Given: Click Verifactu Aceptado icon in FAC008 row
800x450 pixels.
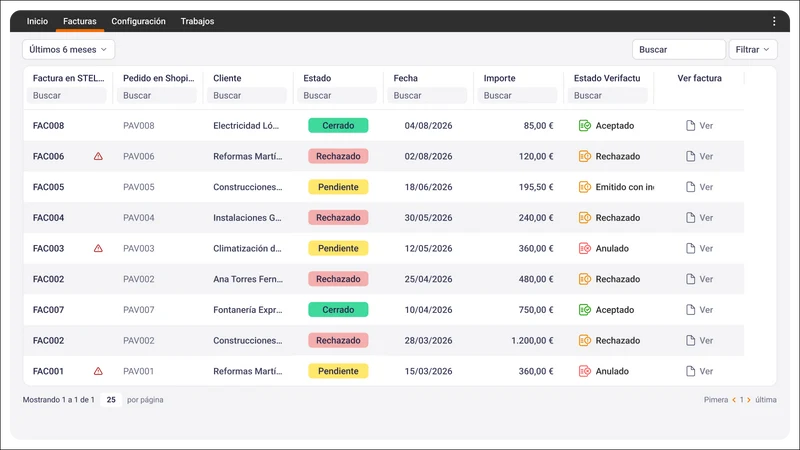Looking at the screenshot, I should pos(585,126).
